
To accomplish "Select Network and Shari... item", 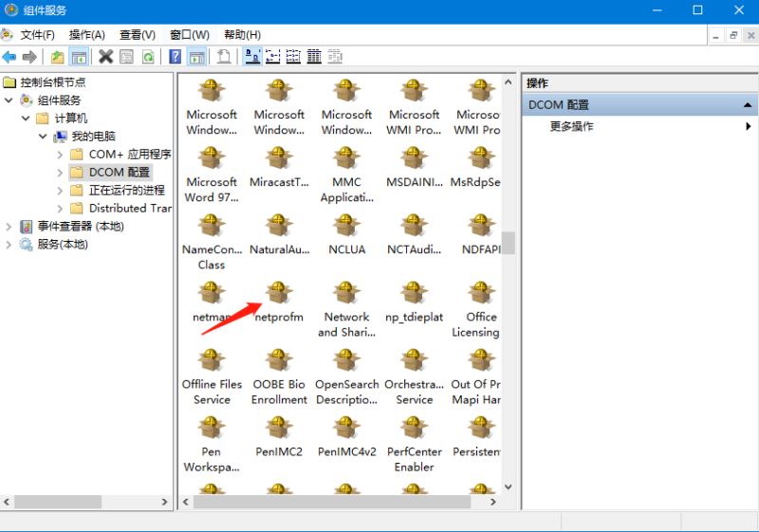I will (346, 310).
